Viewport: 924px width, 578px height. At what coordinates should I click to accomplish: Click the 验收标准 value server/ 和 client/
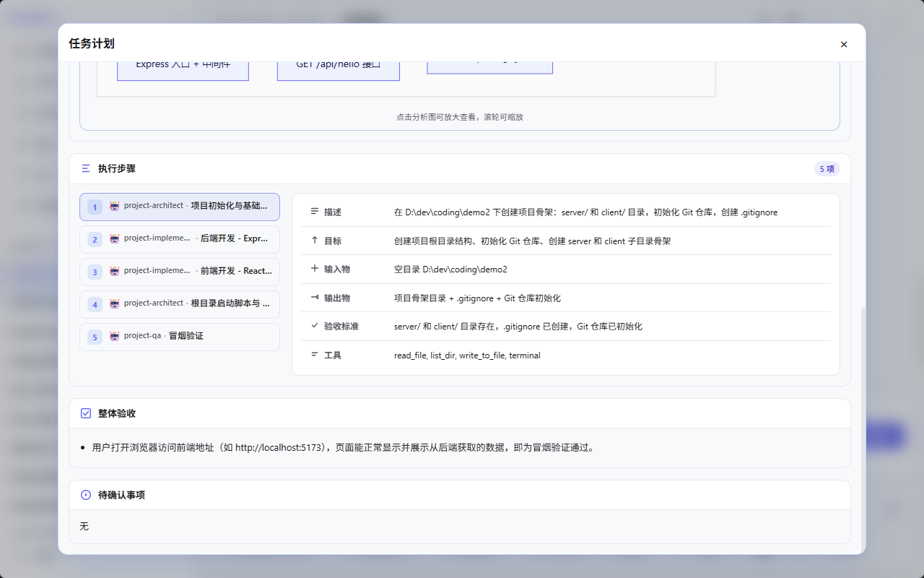tap(518, 326)
